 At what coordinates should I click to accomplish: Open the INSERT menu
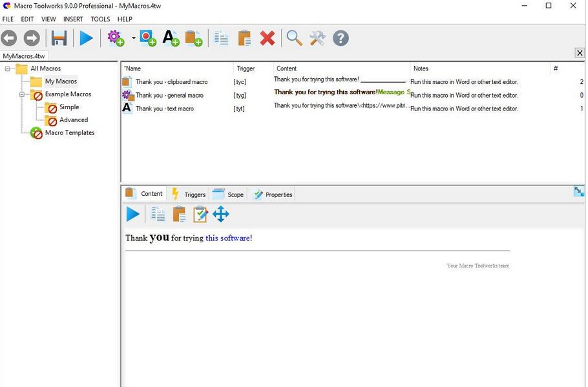click(x=73, y=19)
